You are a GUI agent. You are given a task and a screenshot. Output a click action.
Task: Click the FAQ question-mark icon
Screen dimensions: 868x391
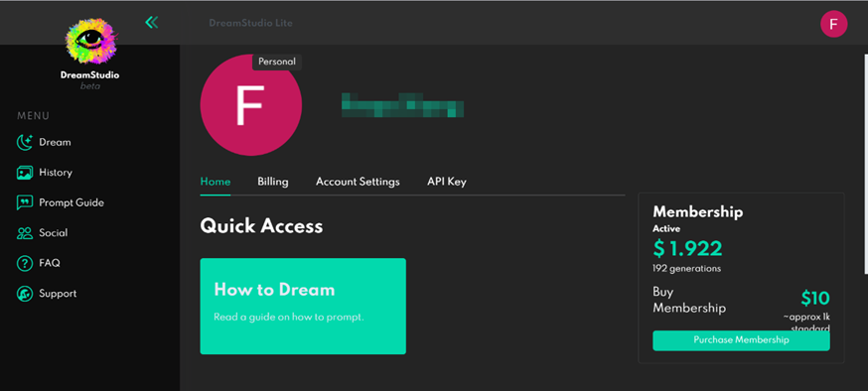[25, 263]
